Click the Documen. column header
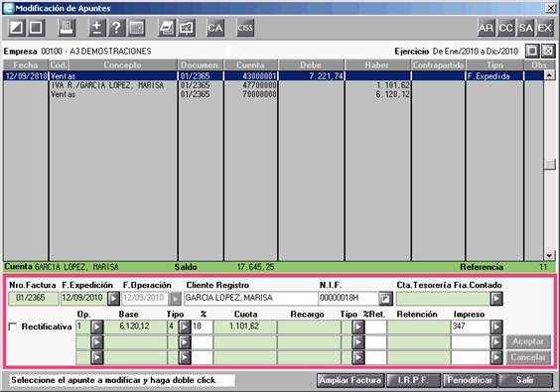 click(200, 65)
